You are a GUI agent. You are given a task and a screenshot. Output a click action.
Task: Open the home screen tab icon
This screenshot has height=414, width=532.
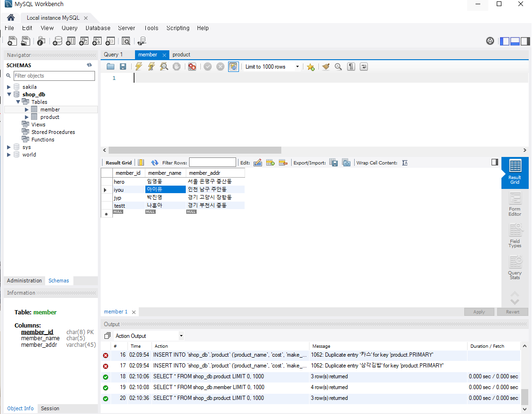click(11, 18)
